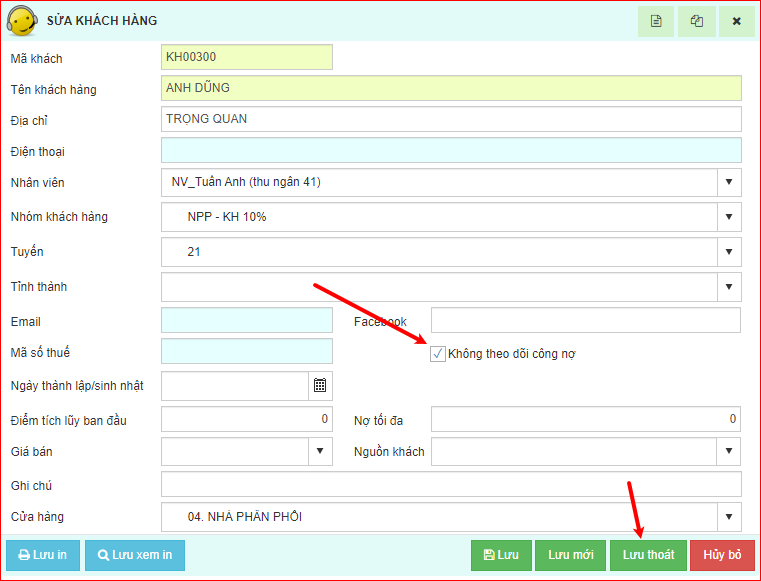Expand the Tuyến dropdown arrow
761x581 pixels.
(x=729, y=252)
